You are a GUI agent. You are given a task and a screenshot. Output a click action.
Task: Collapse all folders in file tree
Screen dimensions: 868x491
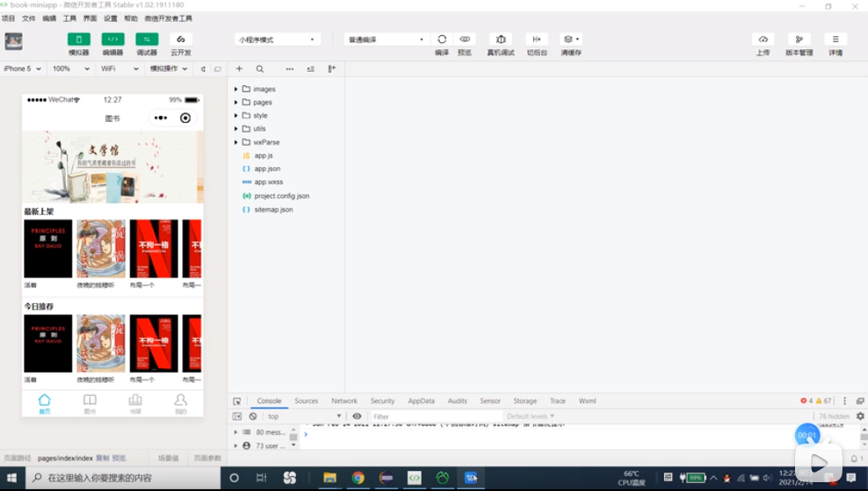tap(310, 69)
